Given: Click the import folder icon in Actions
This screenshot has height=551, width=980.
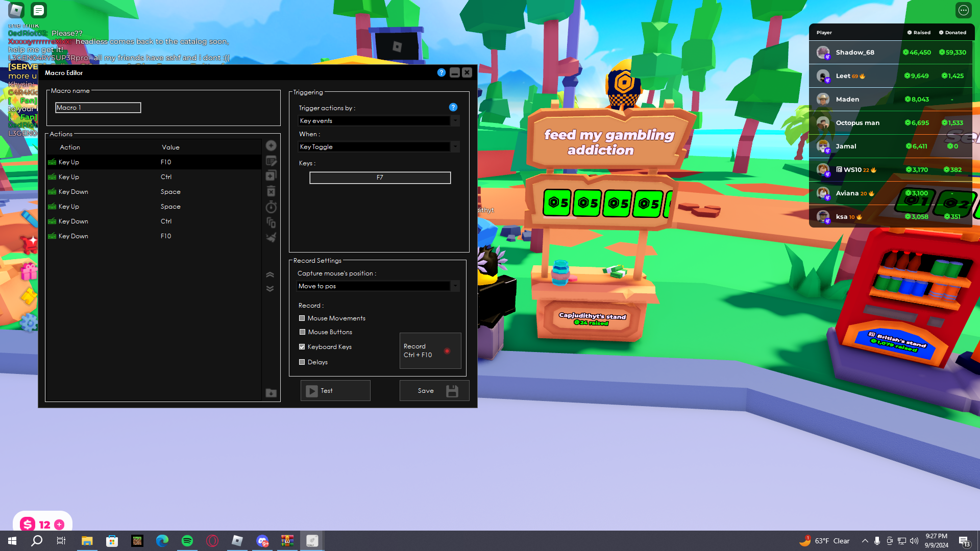Looking at the screenshot, I should point(271,393).
